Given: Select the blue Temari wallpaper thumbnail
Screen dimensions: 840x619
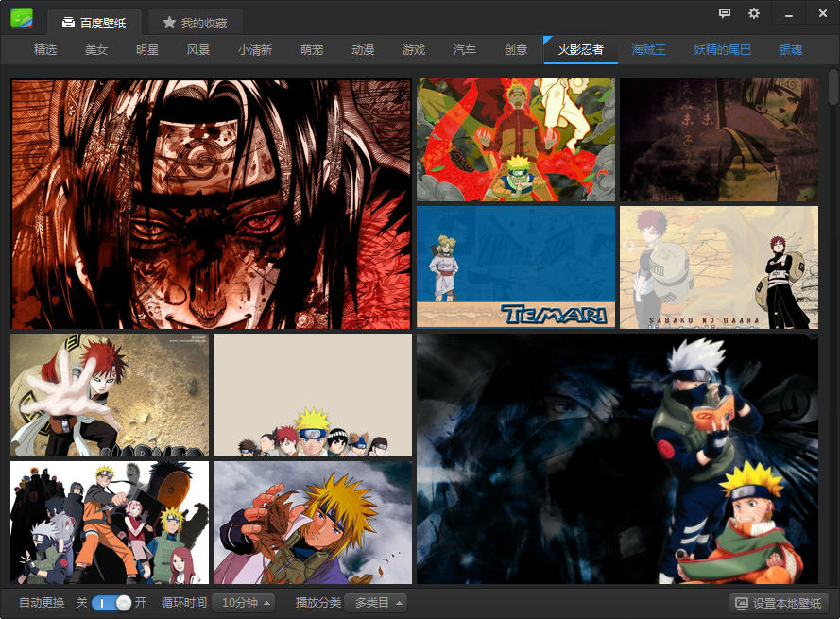Looking at the screenshot, I should (516, 267).
